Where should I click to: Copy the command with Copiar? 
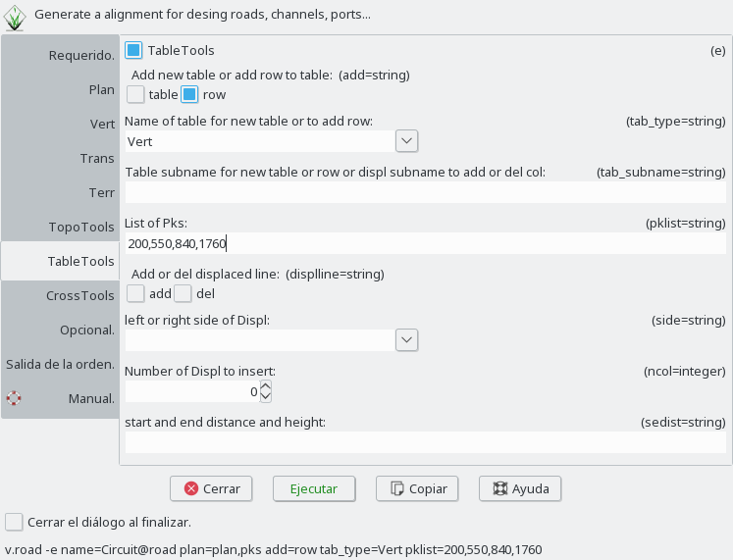418,488
